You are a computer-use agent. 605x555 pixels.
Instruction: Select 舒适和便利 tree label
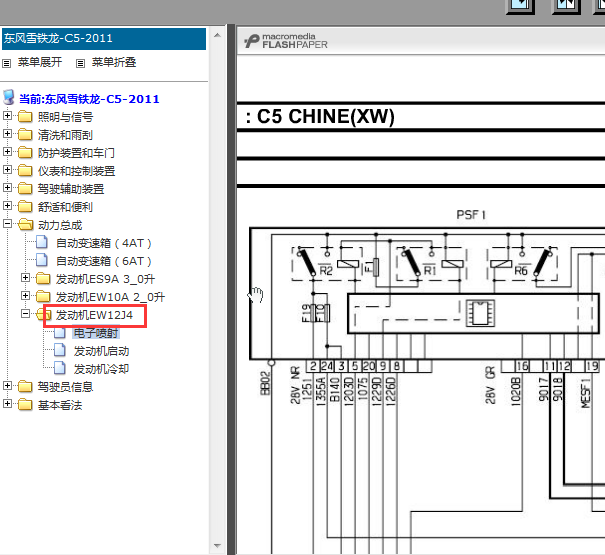(x=65, y=207)
